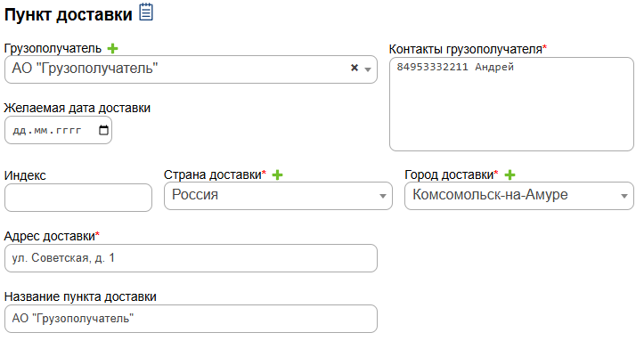Add a new Грузополучатель with green plus

112,48
